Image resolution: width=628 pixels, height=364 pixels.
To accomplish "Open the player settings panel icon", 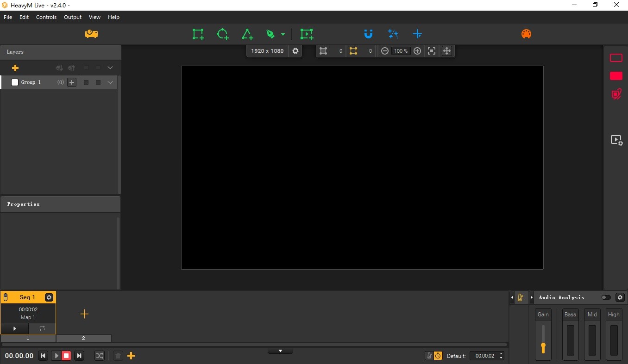I will pos(616,140).
